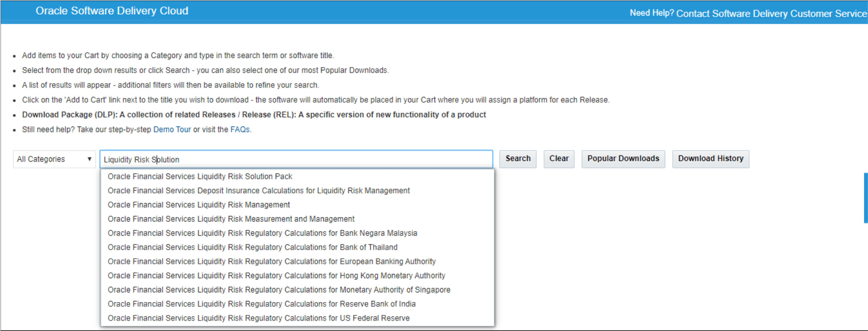Click the 'A list of results will appear' line
The width and height of the screenshot is (868, 331).
click(170, 85)
